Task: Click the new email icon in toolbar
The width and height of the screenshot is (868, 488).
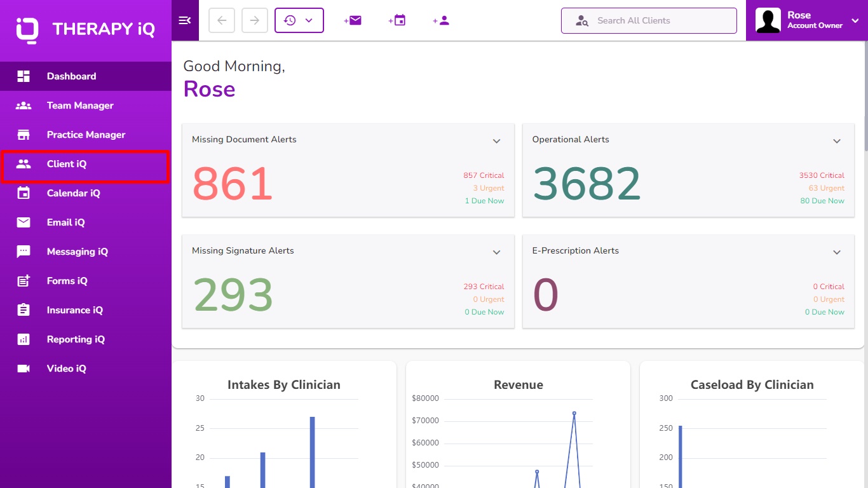Action: 353,20
